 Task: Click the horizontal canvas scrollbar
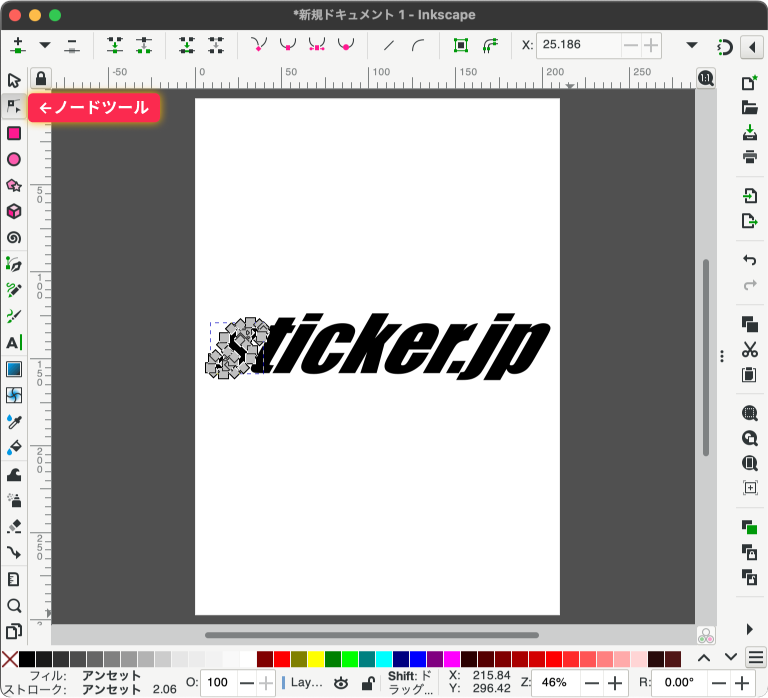[x=372, y=635]
